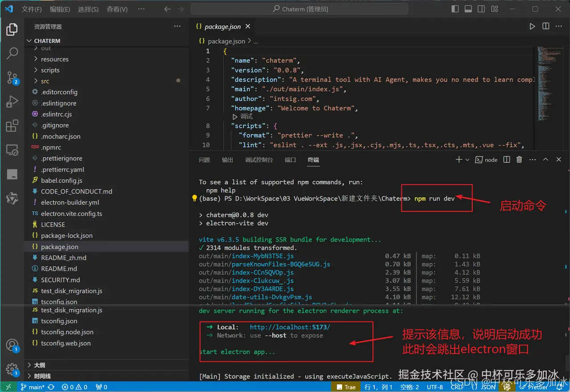The width and height of the screenshot is (570, 392).
Task: Open the Extensions view
Action: pyautogui.click(x=12, y=126)
